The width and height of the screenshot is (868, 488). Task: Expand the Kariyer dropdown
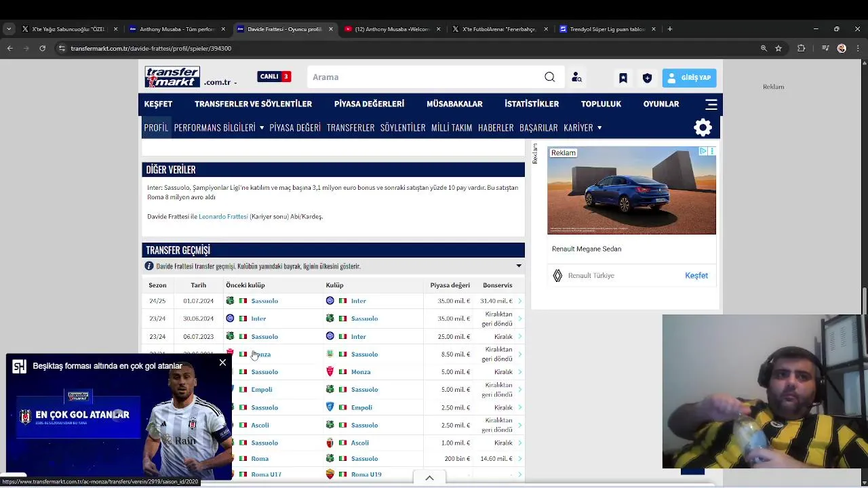(x=599, y=127)
